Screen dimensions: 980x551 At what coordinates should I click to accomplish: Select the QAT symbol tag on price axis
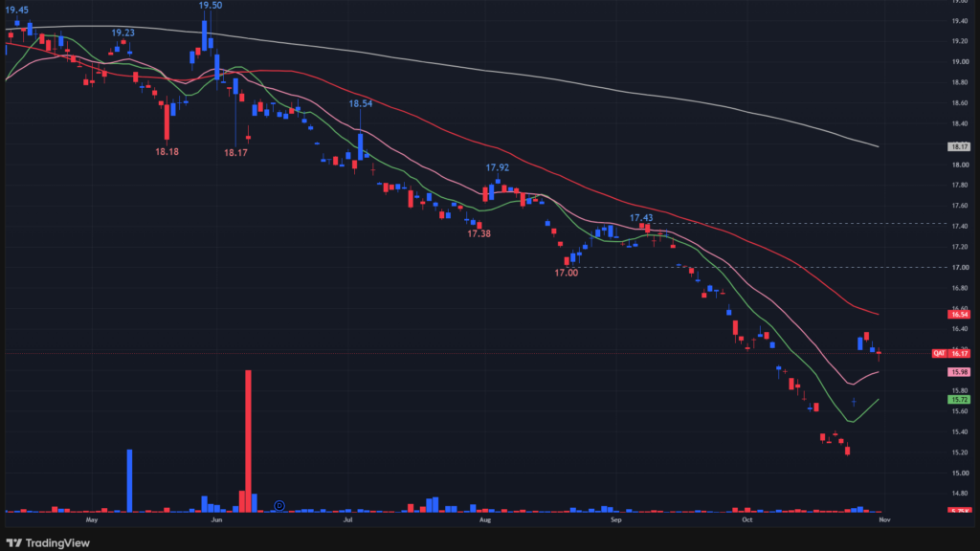939,354
